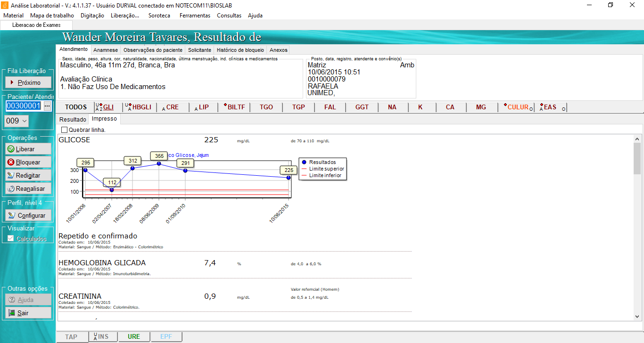This screenshot has width=644, height=343.
Task: Open the Observações do paciente tab
Action: click(153, 50)
